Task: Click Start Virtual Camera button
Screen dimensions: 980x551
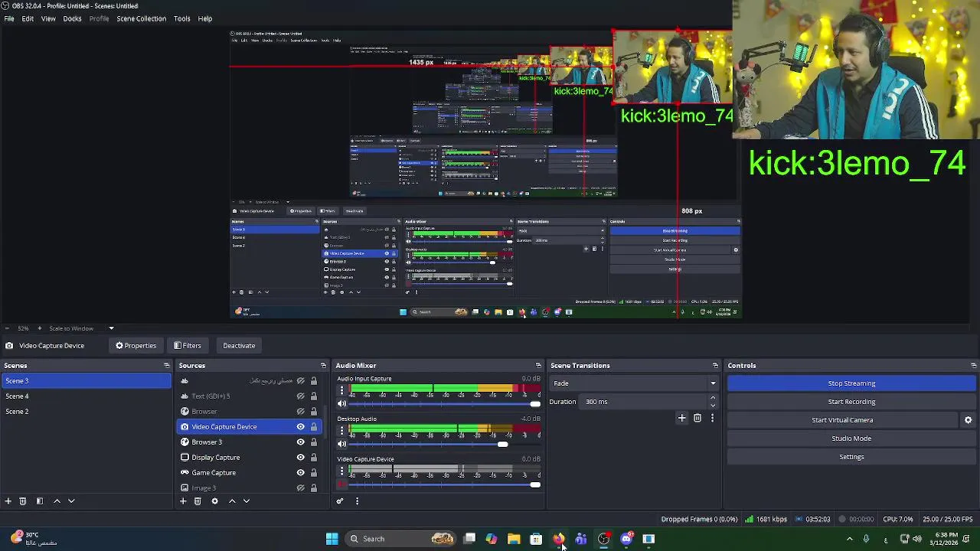Action: [x=842, y=420]
